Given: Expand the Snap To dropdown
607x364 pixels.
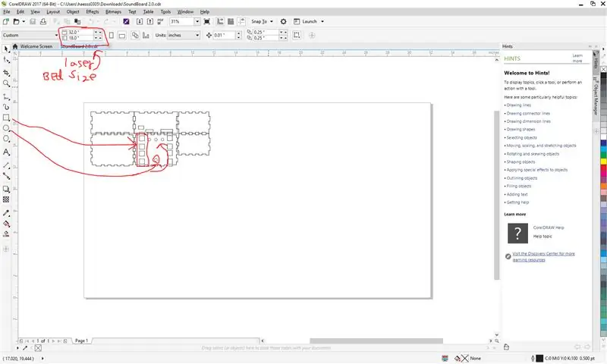Looking at the screenshot, I should tap(272, 22).
